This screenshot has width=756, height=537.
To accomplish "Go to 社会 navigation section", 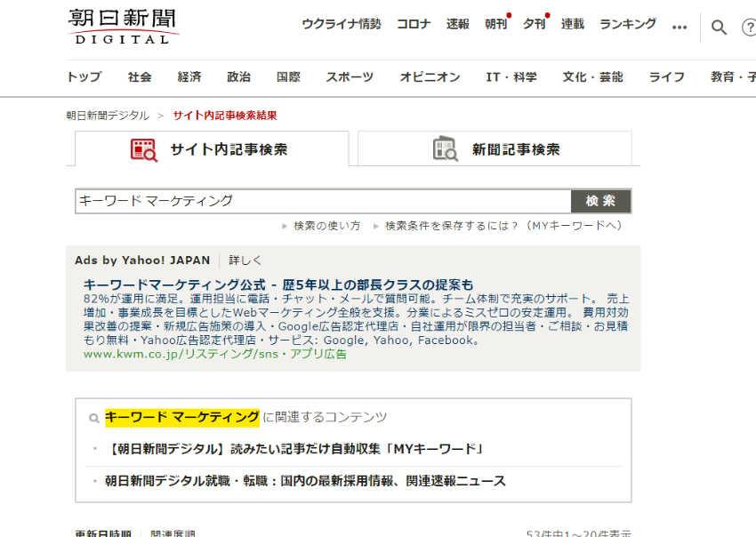I will point(140,77).
